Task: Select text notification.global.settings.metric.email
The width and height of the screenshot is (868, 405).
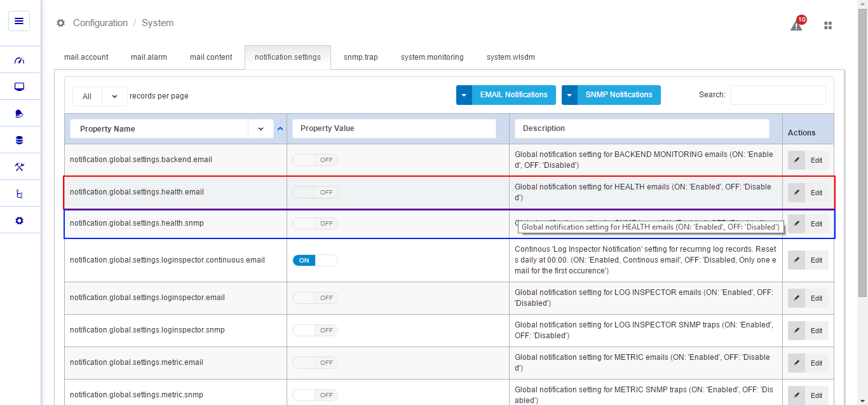Action: click(137, 362)
